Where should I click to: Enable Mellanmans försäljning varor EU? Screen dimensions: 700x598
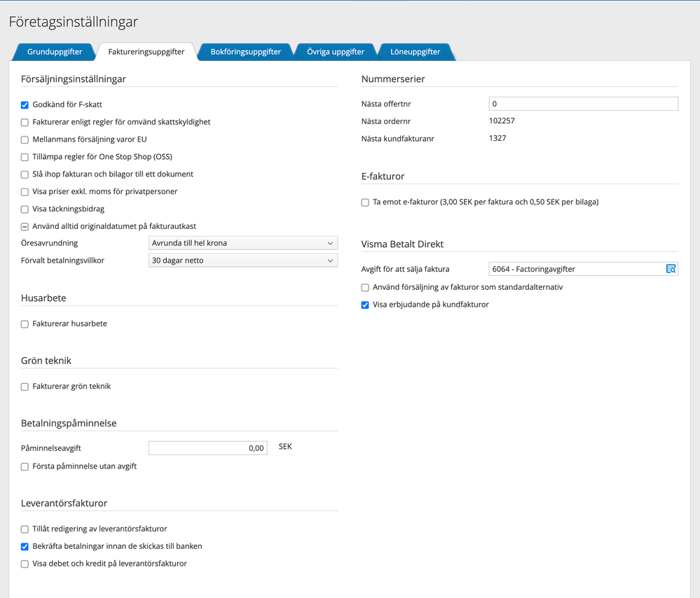[25, 140]
